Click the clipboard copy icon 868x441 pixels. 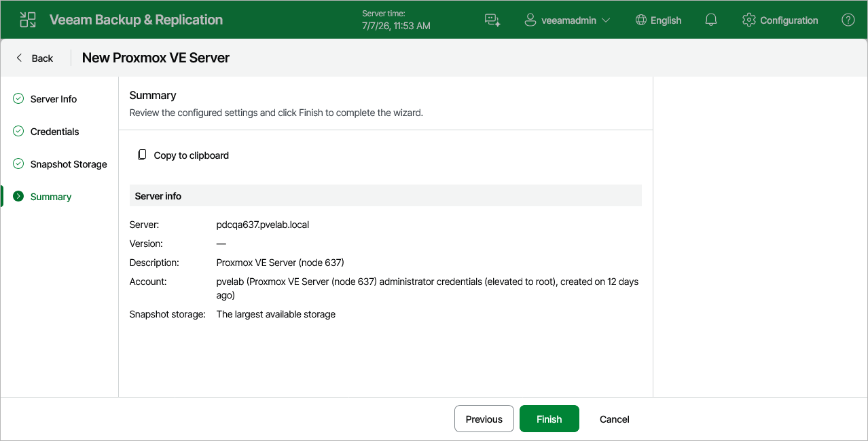[x=142, y=155]
